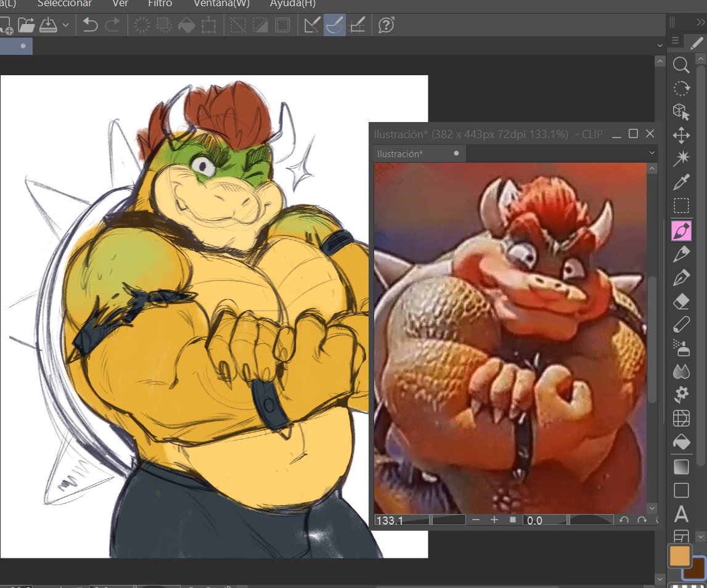
Task: Pick the brown sub color swatch
Action: tap(698, 570)
